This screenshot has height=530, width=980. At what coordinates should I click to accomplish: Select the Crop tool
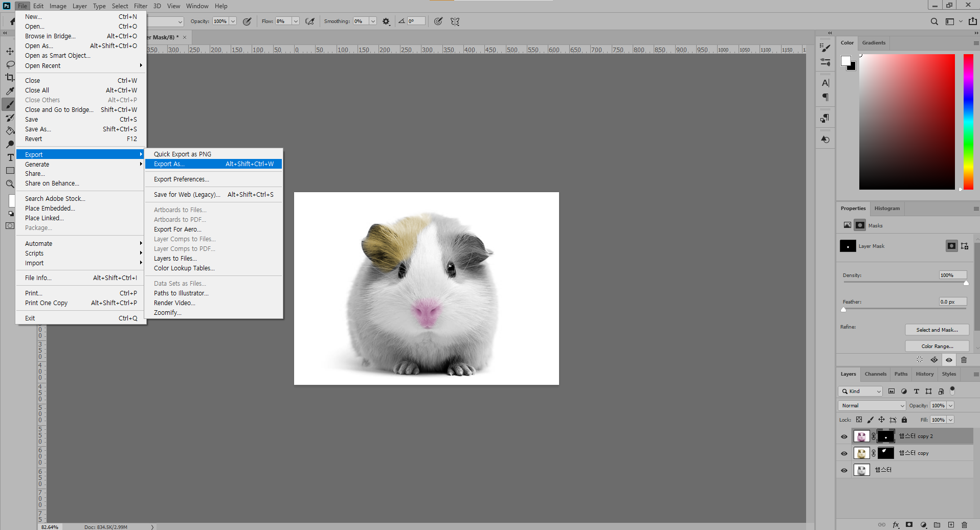pos(10,78)
